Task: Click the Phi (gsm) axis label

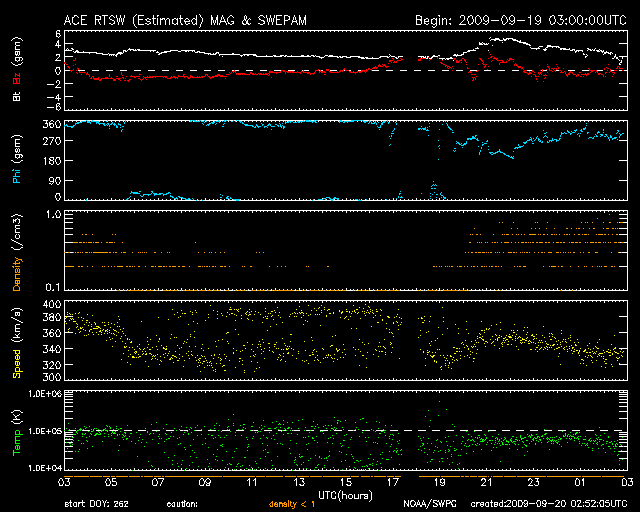Action: (17, 160)
